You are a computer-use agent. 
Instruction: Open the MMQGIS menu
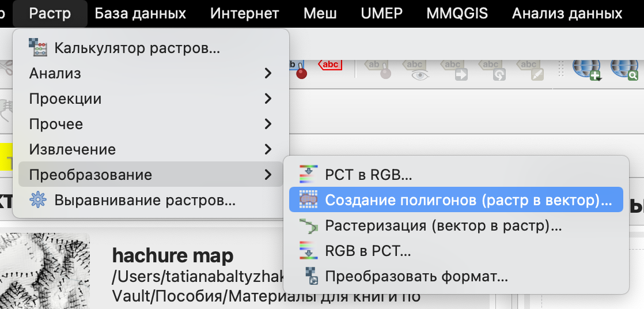pos(457,13)
